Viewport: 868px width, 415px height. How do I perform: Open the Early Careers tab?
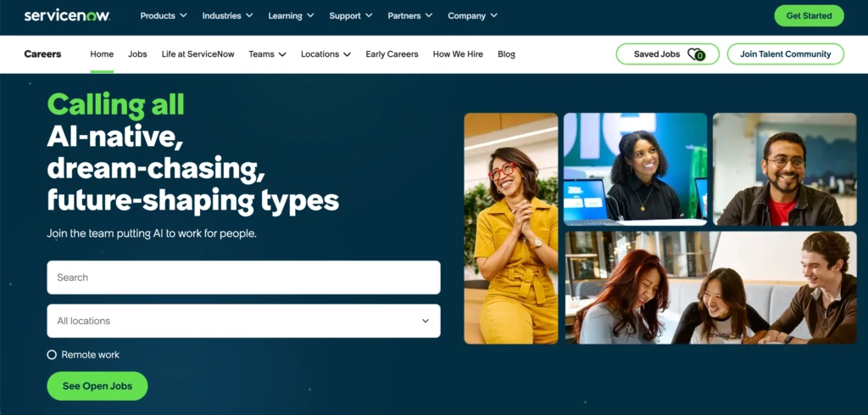pos(392,54)
